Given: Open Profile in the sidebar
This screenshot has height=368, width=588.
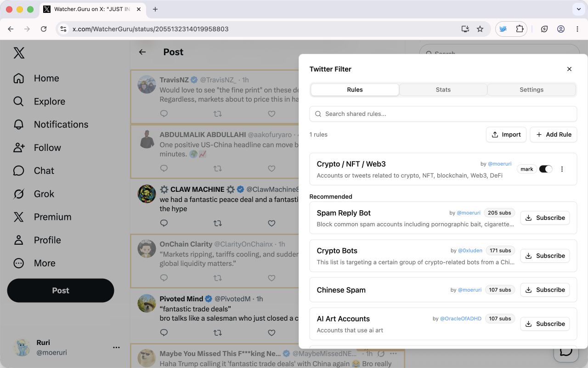Looking at the screenshot, I should click(37, 240).
